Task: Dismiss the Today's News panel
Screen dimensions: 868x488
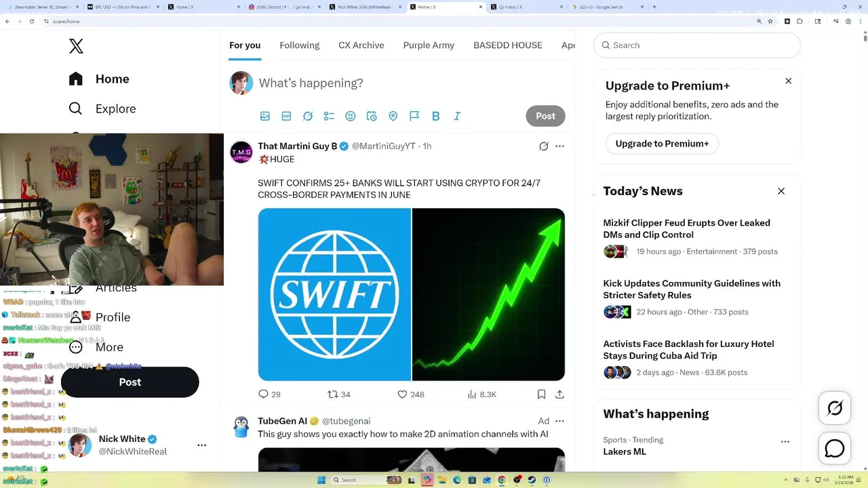Action: click(781, 191)
